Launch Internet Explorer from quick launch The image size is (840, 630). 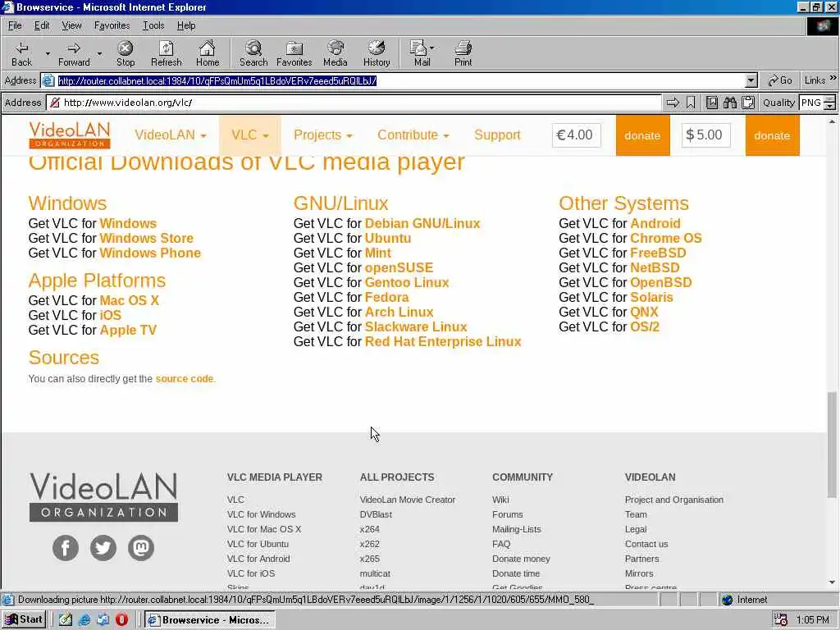point(84,620)
